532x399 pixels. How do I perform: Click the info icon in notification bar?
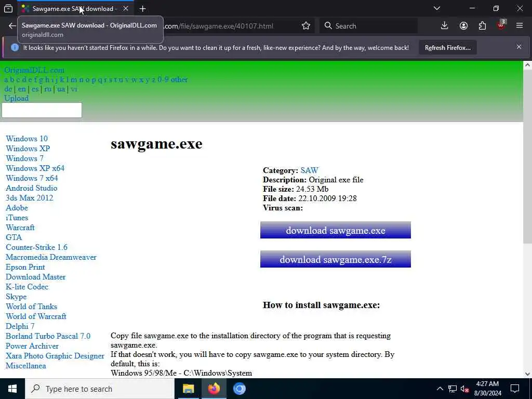tap(15, 47)
